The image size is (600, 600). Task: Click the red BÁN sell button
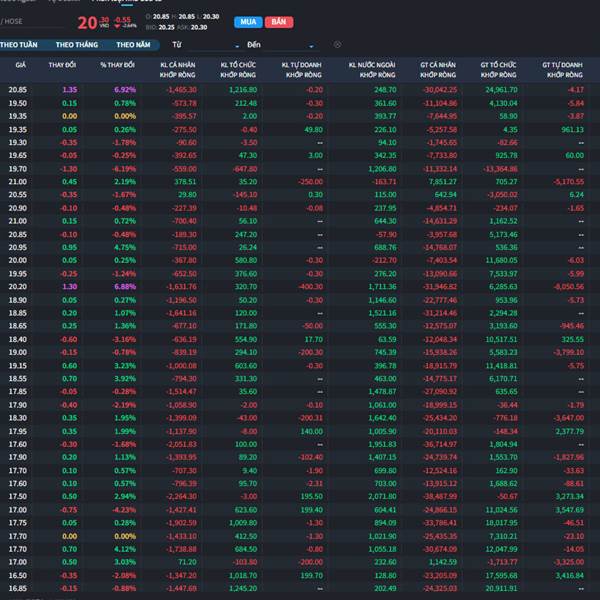[x=279, y=22]
